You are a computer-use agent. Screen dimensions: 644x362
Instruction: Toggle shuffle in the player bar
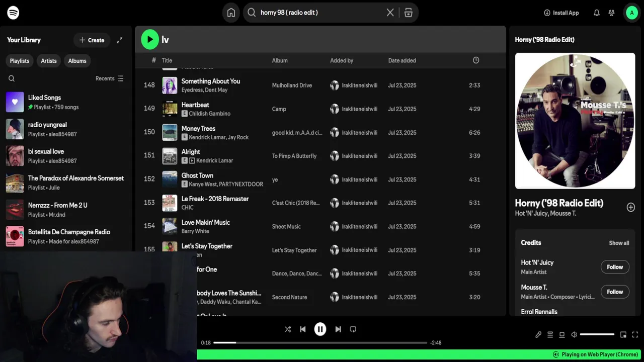pos(288,329)
